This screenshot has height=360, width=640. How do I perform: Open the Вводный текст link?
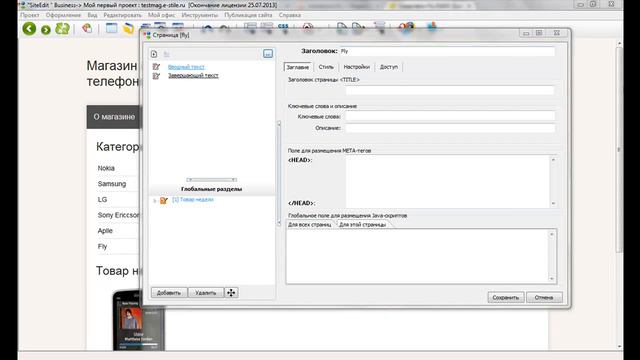pyautogui.click(x=186, y=67)
